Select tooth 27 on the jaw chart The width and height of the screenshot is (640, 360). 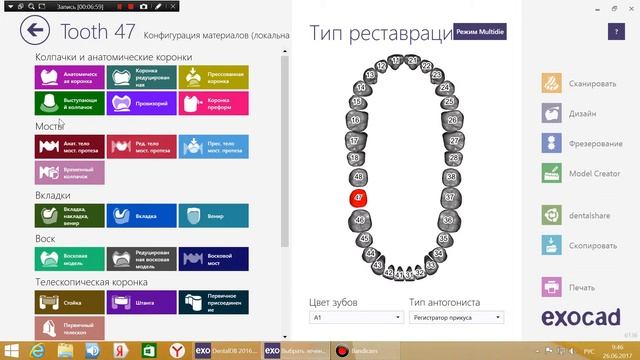tap(454, 140)
